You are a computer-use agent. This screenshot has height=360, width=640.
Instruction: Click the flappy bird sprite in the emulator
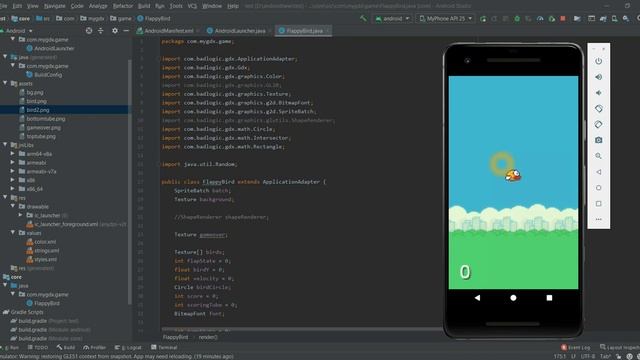click(513, 176)
